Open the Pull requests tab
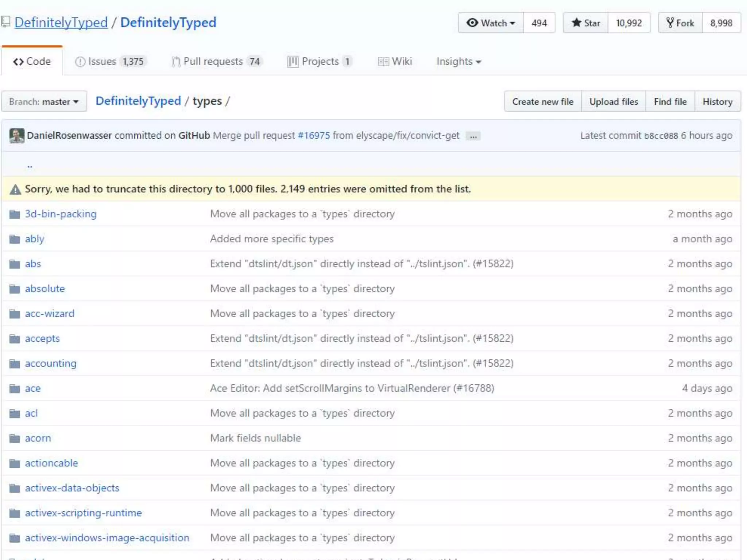This screenshot has width=747, height=560. pos(217,61)
